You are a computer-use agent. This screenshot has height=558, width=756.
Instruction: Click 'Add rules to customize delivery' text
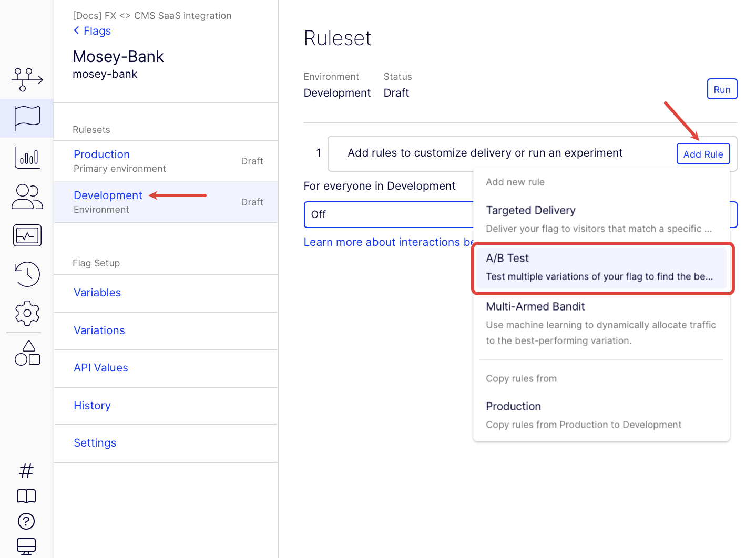485,153
